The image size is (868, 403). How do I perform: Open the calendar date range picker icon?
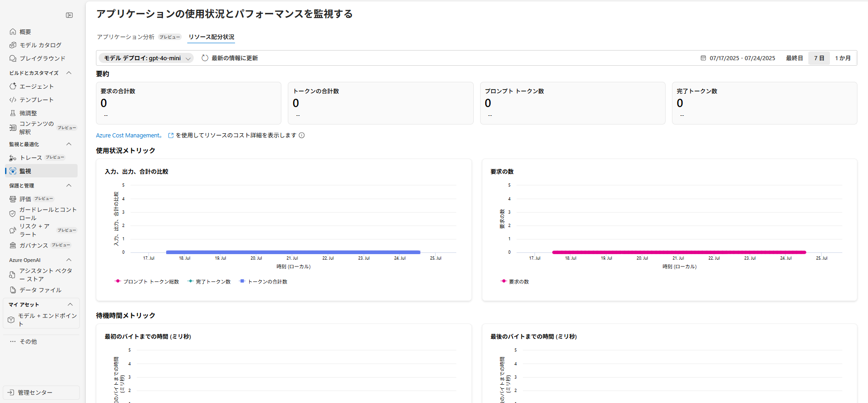pos(703,58)
